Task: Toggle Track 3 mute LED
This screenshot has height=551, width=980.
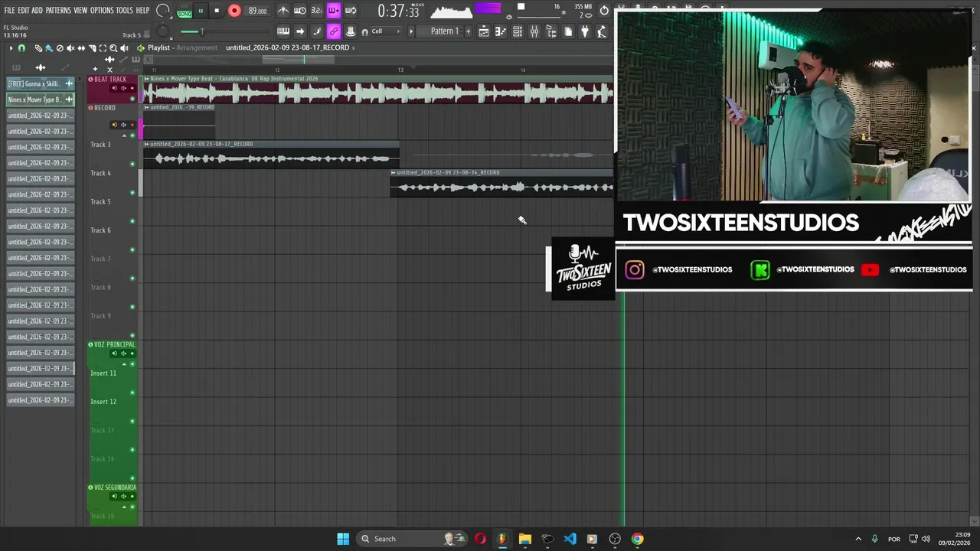Action: pyautogui.click(x=132, y=164)
